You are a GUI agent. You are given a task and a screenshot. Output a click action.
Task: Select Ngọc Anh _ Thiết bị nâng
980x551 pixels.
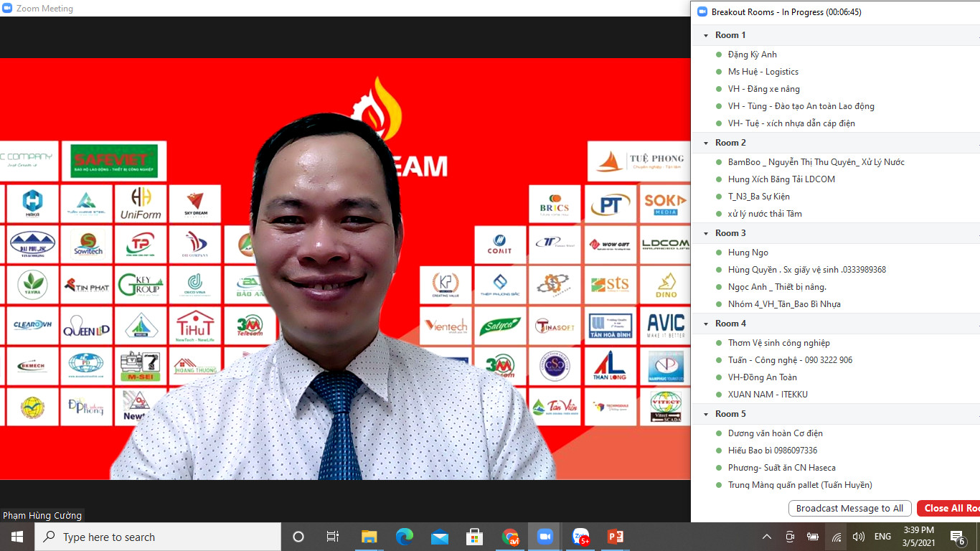pos(778,287)
